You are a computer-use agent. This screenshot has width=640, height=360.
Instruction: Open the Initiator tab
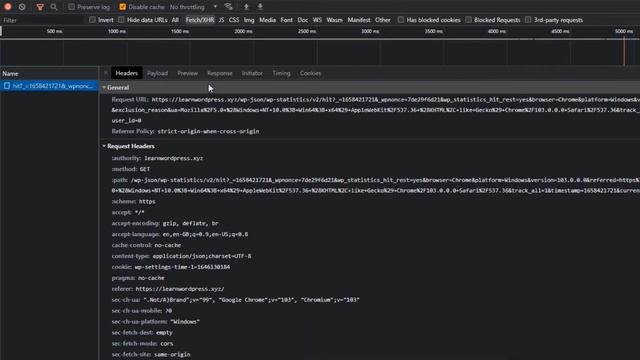click(252, 73)
